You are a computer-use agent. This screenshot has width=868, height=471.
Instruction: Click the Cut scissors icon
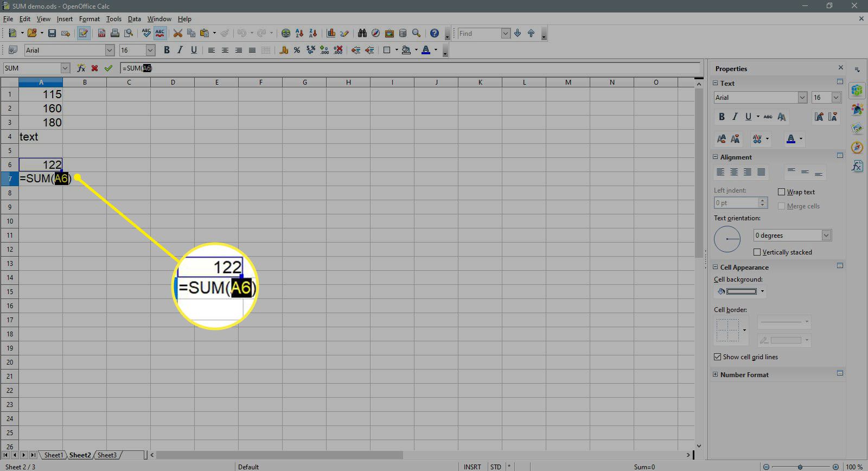[177, 34]
